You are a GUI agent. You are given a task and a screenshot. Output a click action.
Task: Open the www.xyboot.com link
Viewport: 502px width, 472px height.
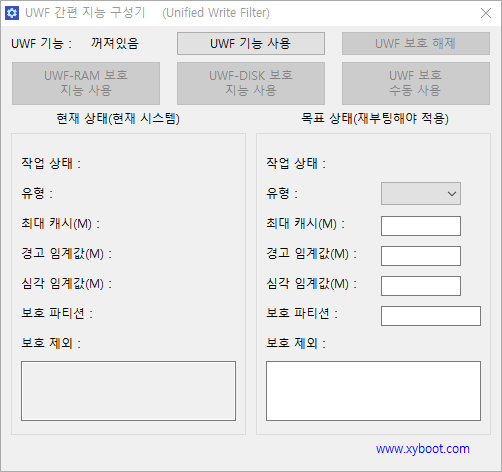[x=423, y=449]
